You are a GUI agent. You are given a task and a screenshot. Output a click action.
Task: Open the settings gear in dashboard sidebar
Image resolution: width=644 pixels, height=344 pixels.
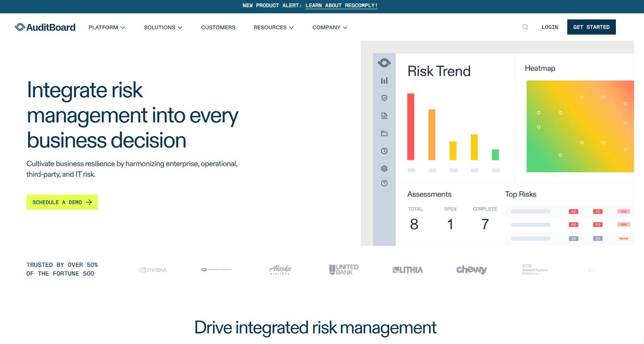pyautogui.click(x=384, y=168)
